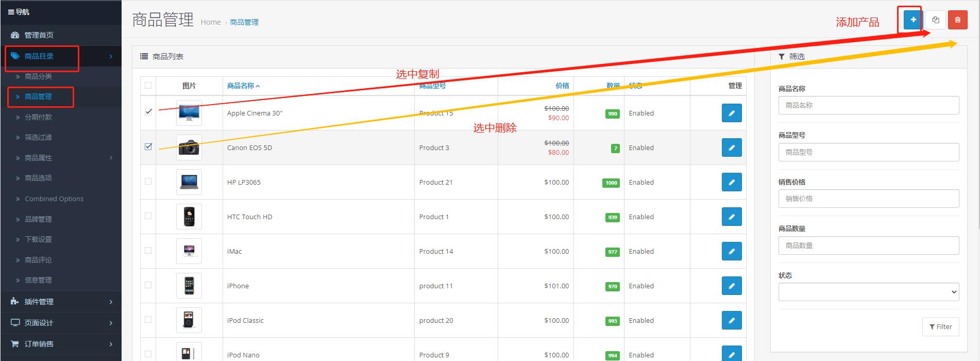The image size is (980, 361).
Task: Click the dashboard icon beside 管理首页
Action: pos(15,35)
